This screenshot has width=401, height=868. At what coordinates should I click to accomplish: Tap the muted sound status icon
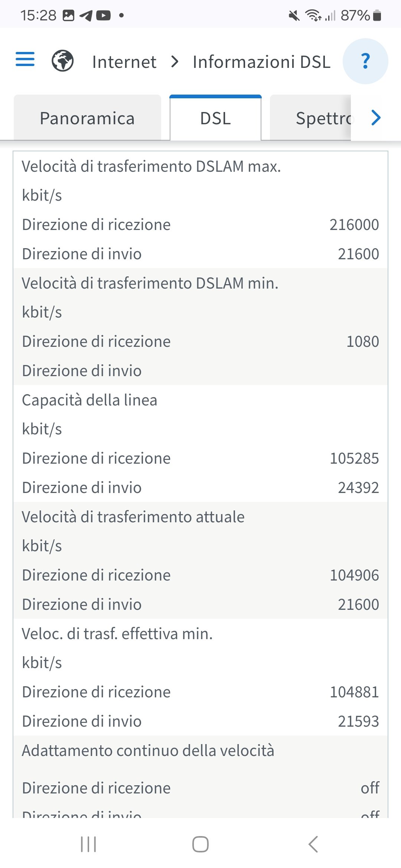coord(294,16)
